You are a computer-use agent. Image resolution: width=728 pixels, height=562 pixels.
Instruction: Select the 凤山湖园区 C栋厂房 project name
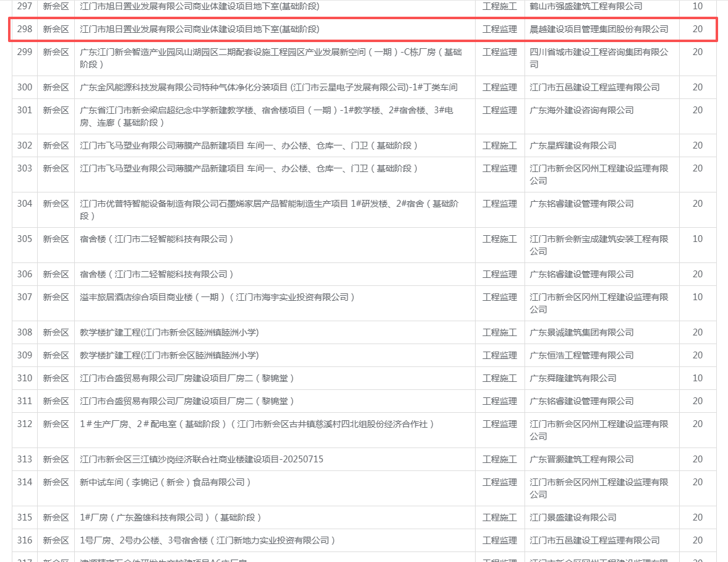point(271,58)
